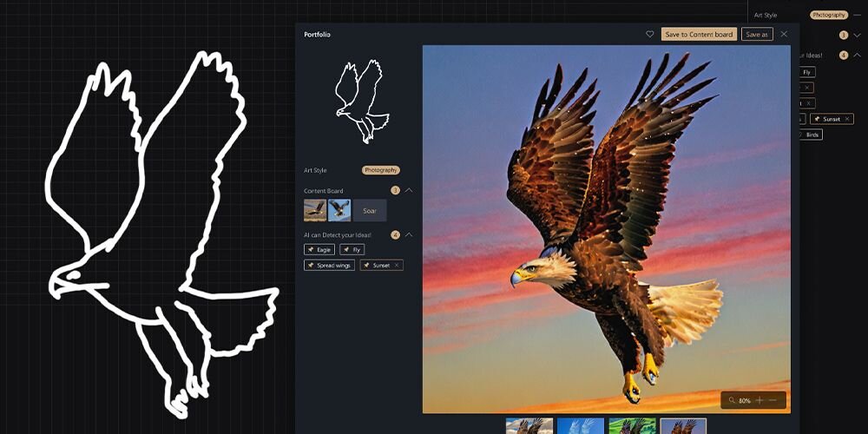Click the zoom in plus icon
The width and height of the screenshot is (868, 434).
pyautogui.click(x=759, y=400)
